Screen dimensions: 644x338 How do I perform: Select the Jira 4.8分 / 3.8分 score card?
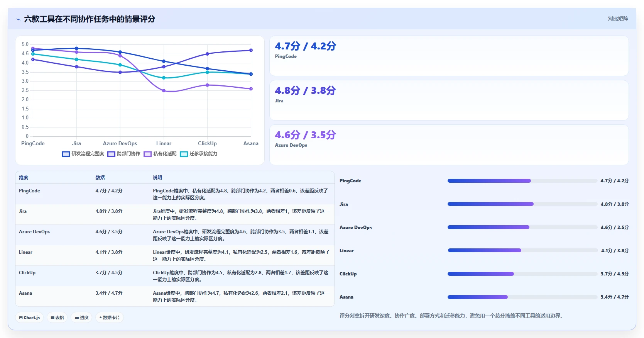[x=449, y=100]
